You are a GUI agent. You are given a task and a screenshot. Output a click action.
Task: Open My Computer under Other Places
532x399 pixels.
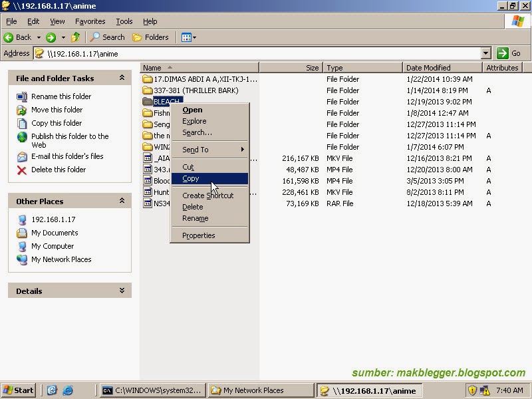[53, 246]
